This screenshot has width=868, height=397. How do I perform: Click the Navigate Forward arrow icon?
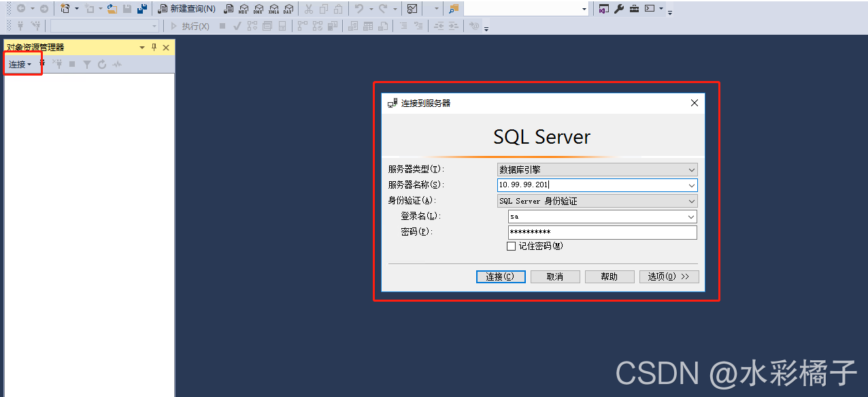pyautogui.click(x=44, y=9)
